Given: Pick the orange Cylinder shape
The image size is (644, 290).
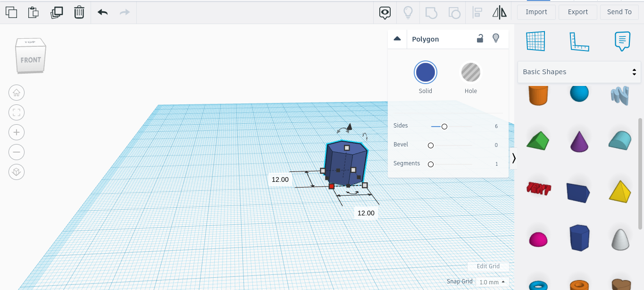Looking at the screenshot, I should [x=538, y=94].
